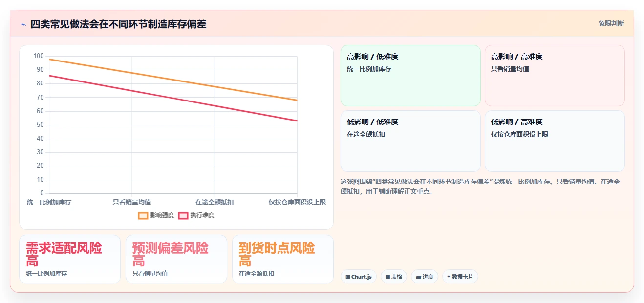Click the 预测偏差风险高 data card
The width and height of the screenshot is (644, 303).
coord(176,259)
